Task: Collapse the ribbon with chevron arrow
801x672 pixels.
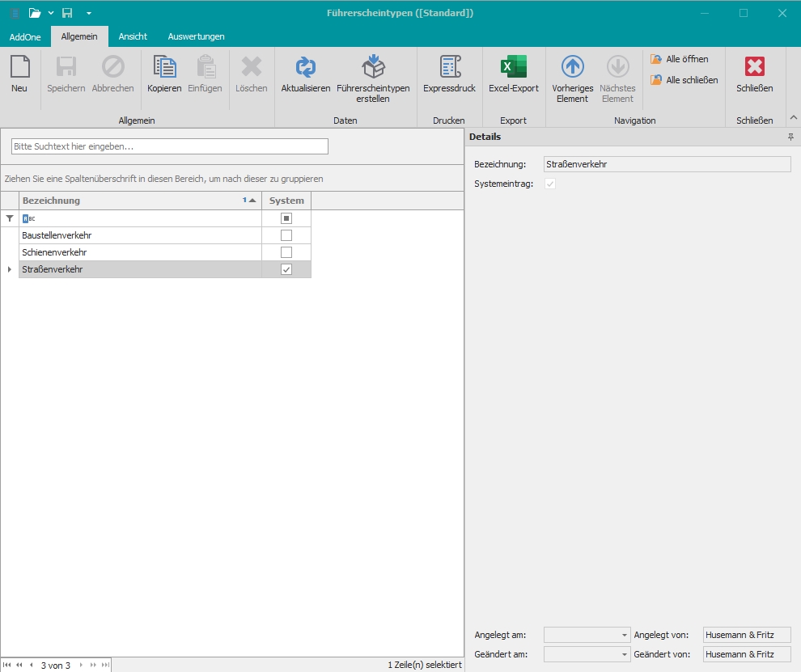Action: [793, 119]
